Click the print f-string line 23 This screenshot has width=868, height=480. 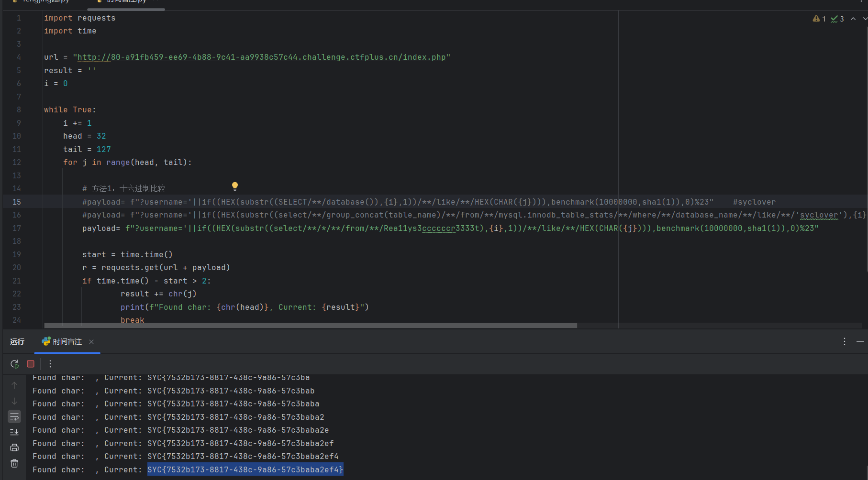click(x=245, y=307)
